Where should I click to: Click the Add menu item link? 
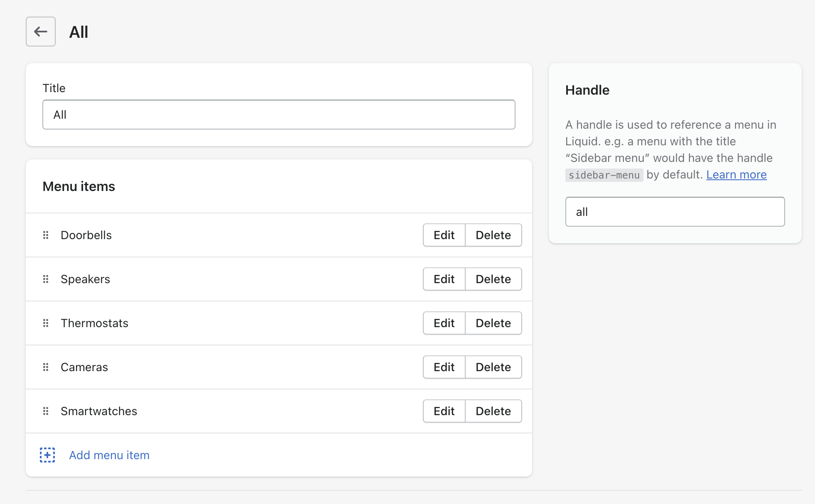tap(109, 455)
